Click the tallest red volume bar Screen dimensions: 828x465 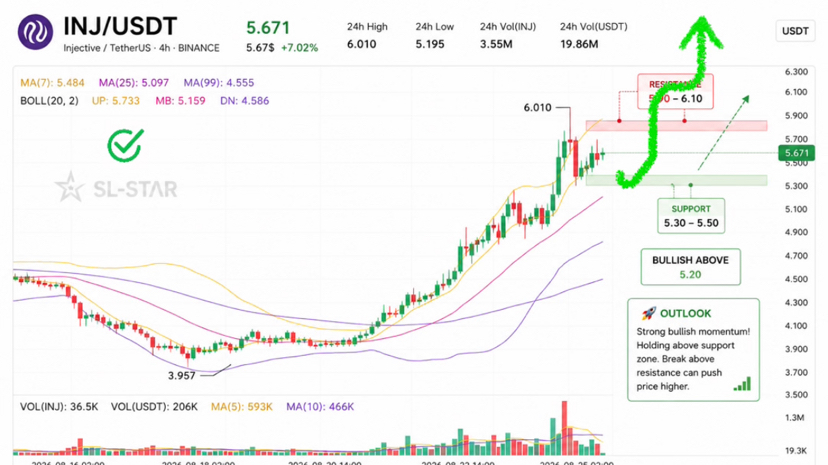(x=564, y=428)
